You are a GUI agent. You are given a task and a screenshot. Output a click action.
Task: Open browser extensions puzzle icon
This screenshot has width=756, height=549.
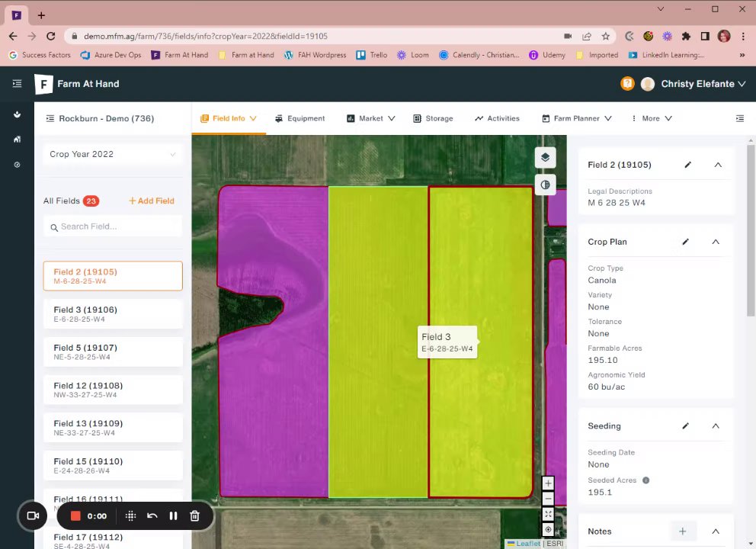tap(686, 36)
